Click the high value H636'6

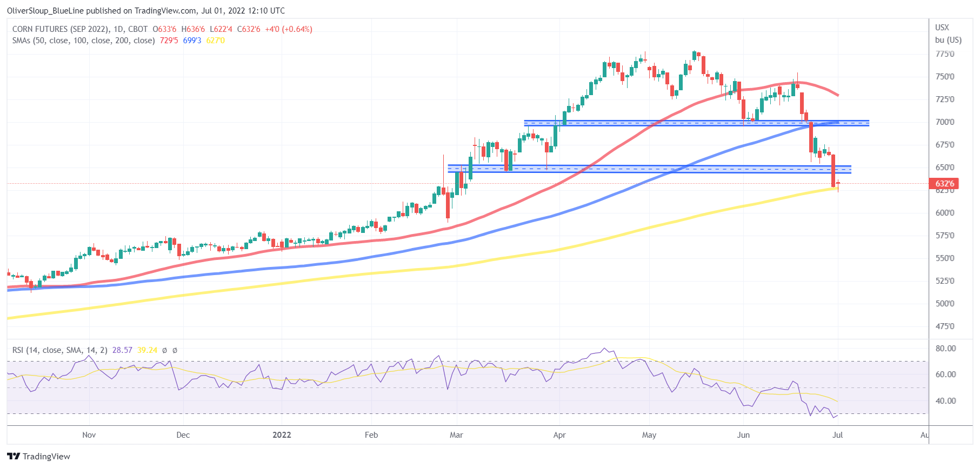(x=193, y=29)
